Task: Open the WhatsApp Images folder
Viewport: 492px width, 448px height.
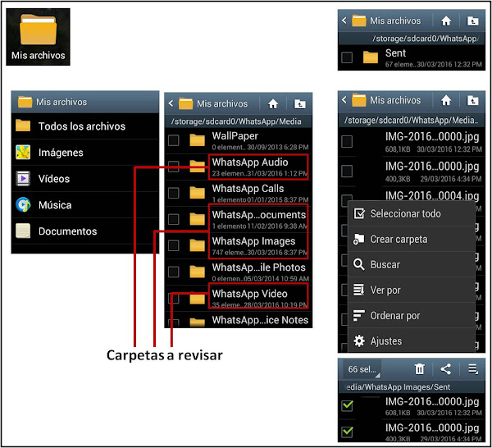Action: (238, 245)
